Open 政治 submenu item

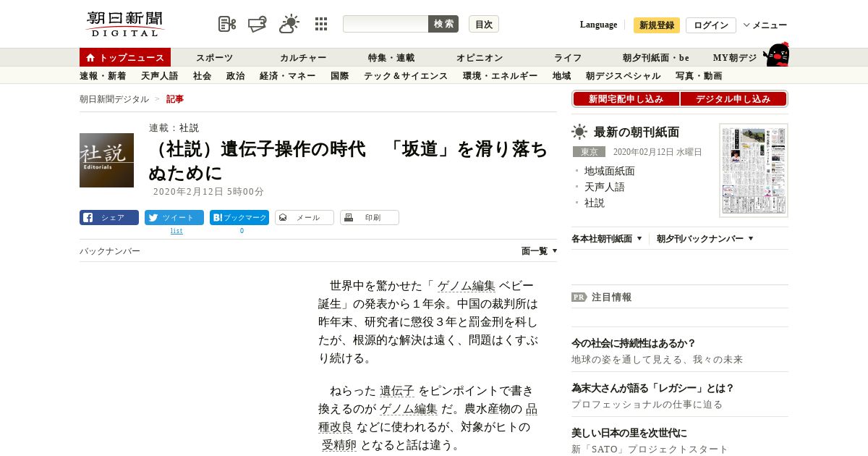point(235,76)
